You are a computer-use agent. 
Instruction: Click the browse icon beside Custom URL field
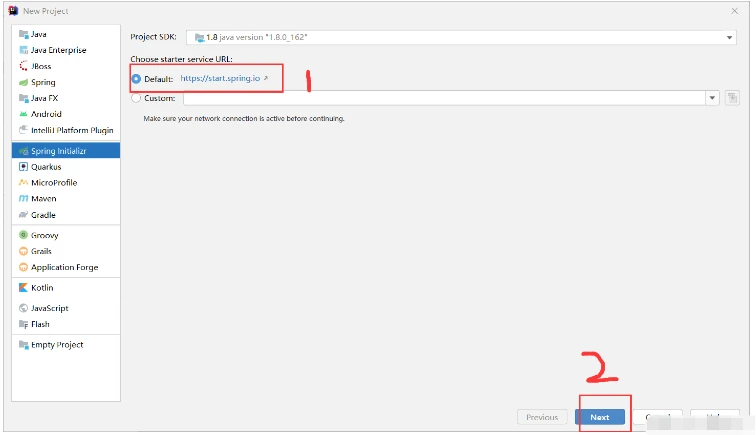[732, 98]
